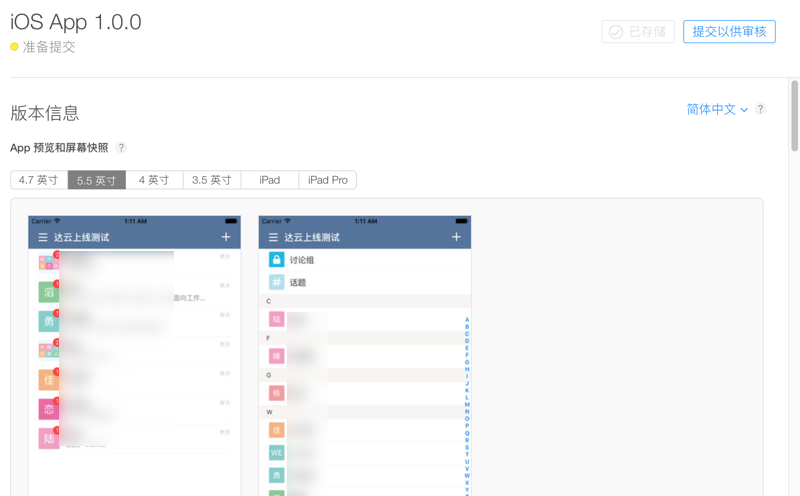Click the iOS App 1.0.0 title
The image size is (800, 496).
click(76, 22)
